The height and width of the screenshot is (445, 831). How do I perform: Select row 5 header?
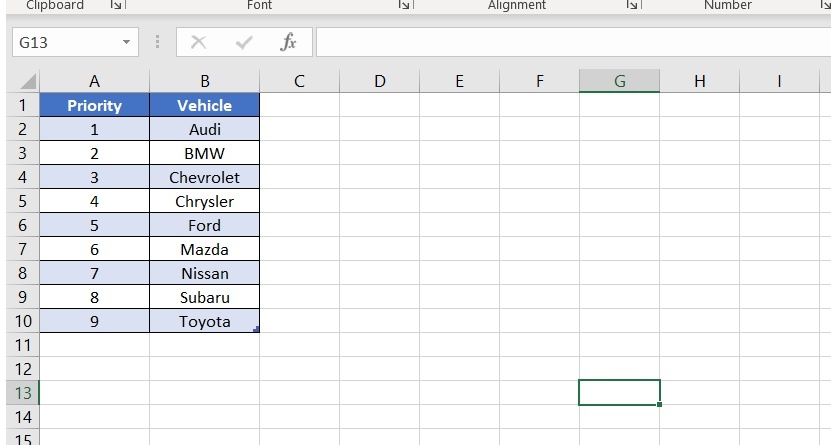coord(22,201)
